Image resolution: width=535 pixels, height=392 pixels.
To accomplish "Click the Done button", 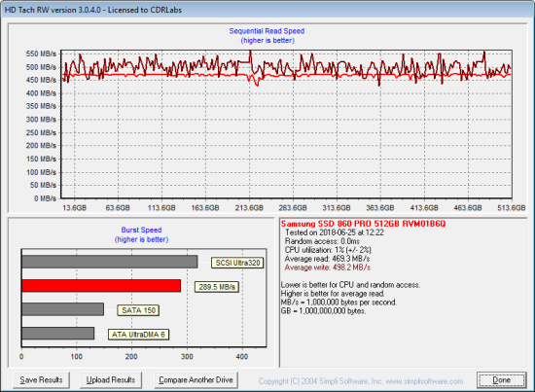I will point(501,380).
